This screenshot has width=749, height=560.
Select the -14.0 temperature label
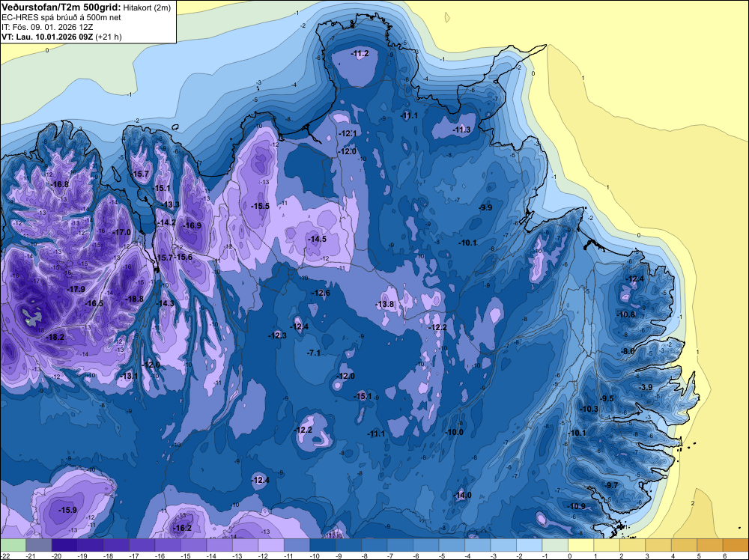462,495
